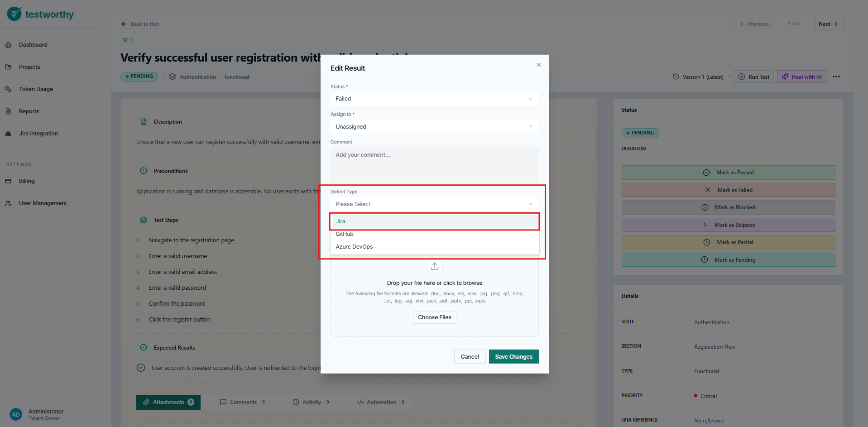Click the upload arrow icon in drop zone
Screen dimensions: 868x427
click(435, 266)
